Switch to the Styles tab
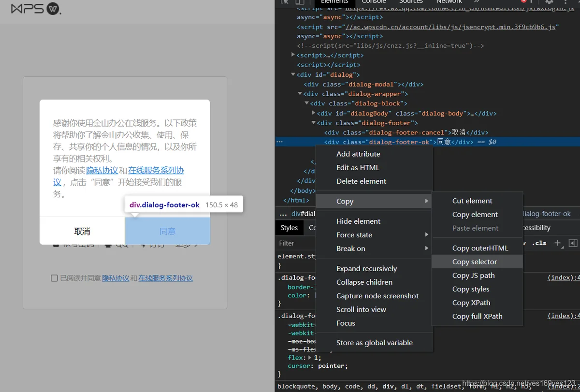Image resolution: width=580 pixels, height=392 pixels. pos(289,228)
